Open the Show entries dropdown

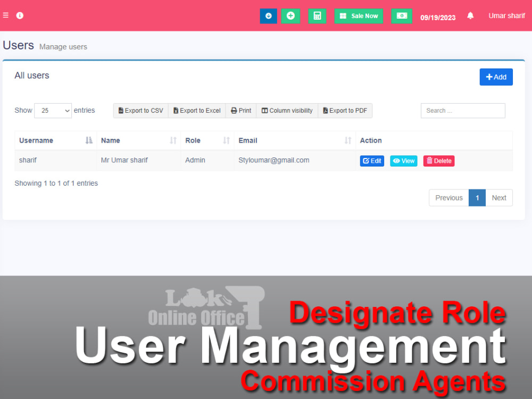(x=53, y=111)
